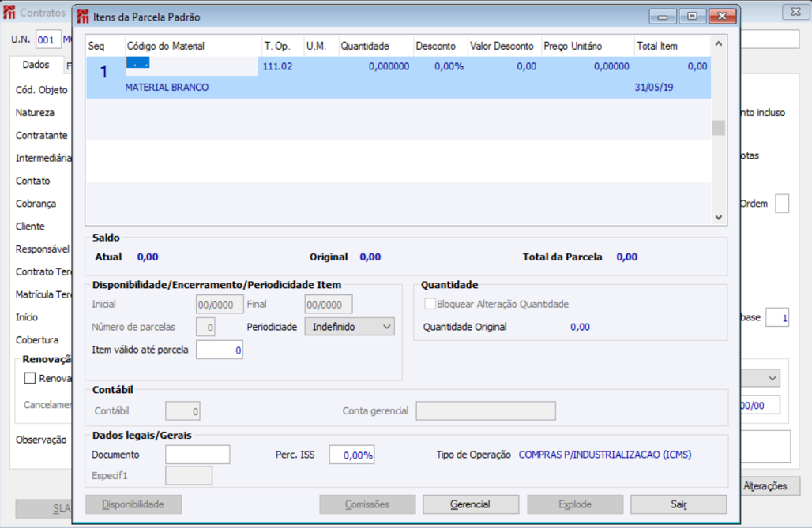Click the Itens da Parcela Padrão window icon
Image resolution: width=812 pixels, height=528 pixels.
83,17
